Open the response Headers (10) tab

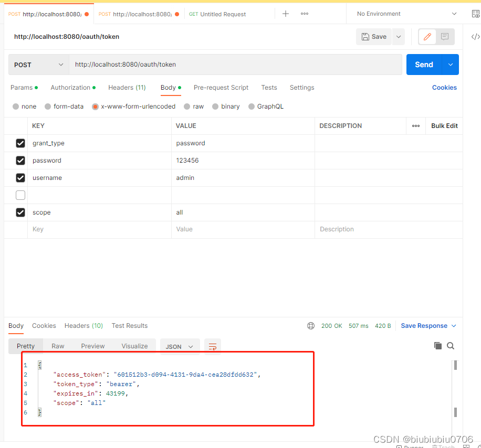click(83, 325)
